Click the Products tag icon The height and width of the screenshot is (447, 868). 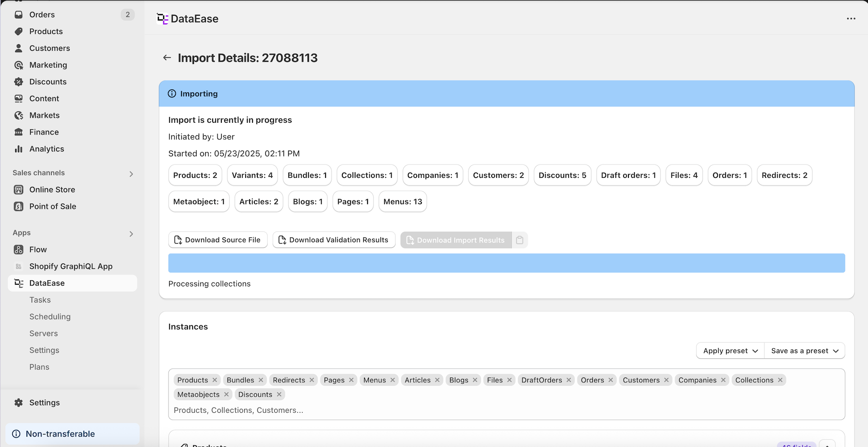pyautogui.click(x=19, y=31)
